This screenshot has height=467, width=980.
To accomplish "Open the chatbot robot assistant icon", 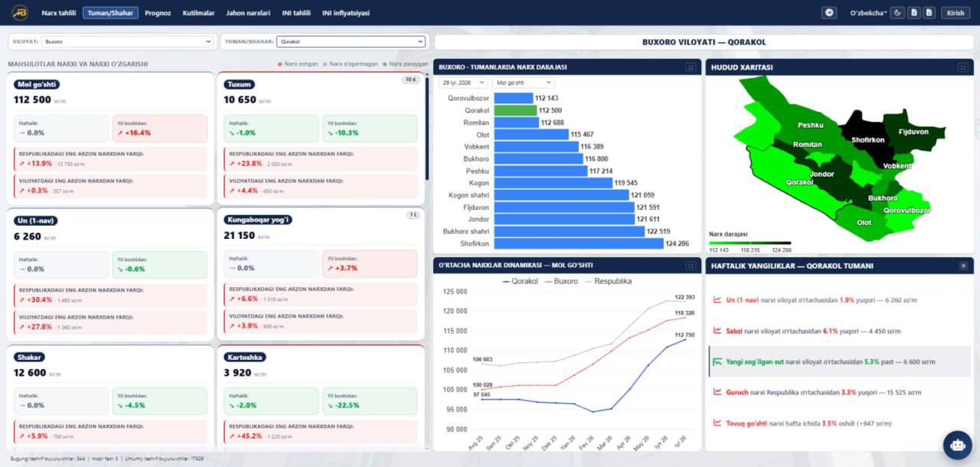I will pyautogui.click(x=957, y=445).
